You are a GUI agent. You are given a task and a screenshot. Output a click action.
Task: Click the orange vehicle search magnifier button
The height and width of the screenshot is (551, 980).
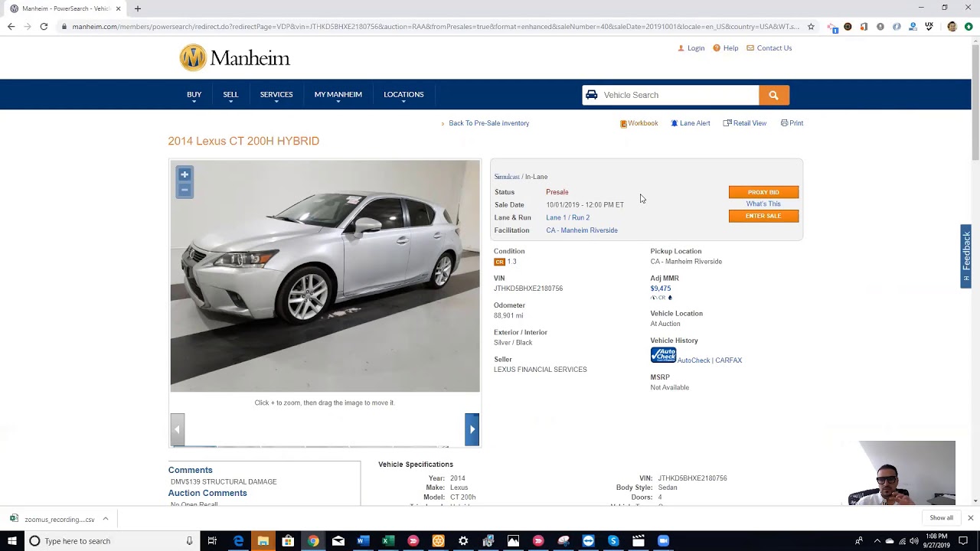click(774, 95)
